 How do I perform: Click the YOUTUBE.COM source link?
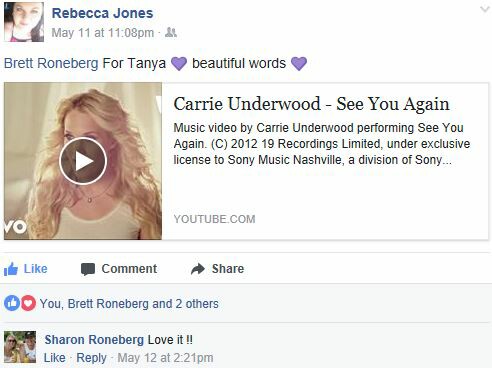tap(214, 219)
